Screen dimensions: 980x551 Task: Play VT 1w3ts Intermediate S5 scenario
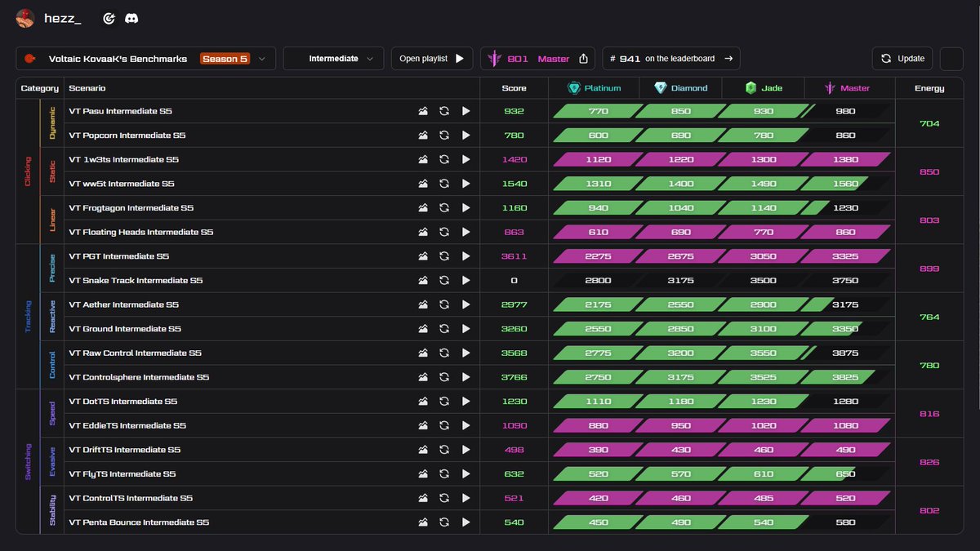tap(466, 159)
